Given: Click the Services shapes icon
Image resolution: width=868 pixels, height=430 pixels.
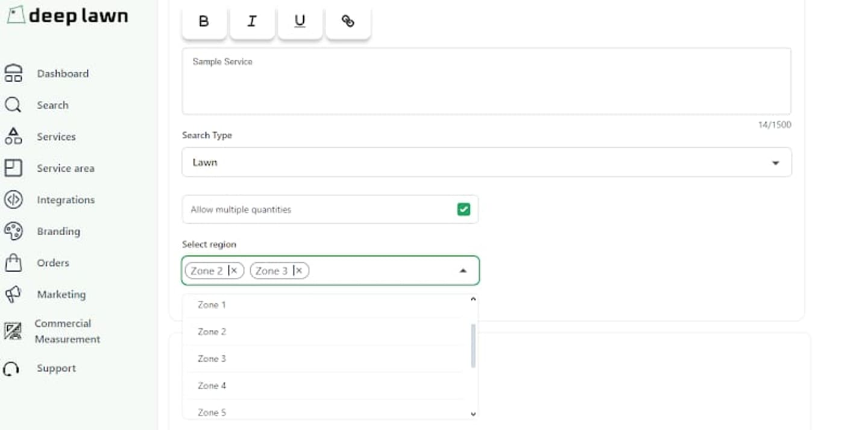Looking at the screenshot, I should pos(13,136).
